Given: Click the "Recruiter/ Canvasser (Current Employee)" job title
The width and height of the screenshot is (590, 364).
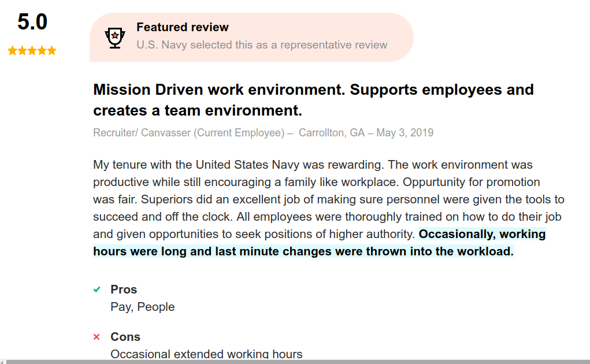Looking at the screenshot, I should [189, 133].
